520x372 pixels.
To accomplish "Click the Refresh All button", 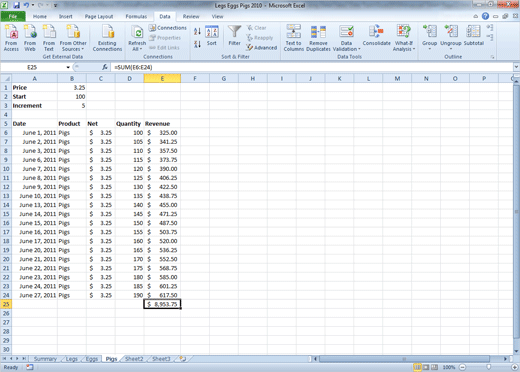I will click(x=137, y=38).
